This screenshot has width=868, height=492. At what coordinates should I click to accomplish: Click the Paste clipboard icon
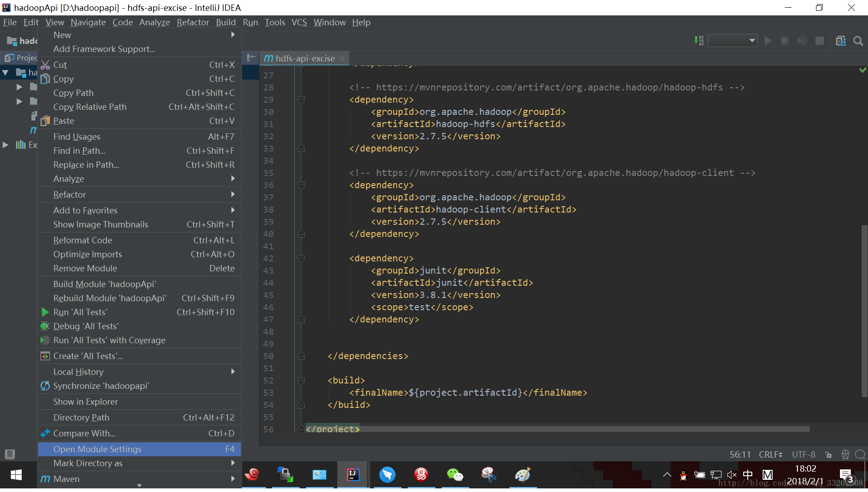[45, 121]
